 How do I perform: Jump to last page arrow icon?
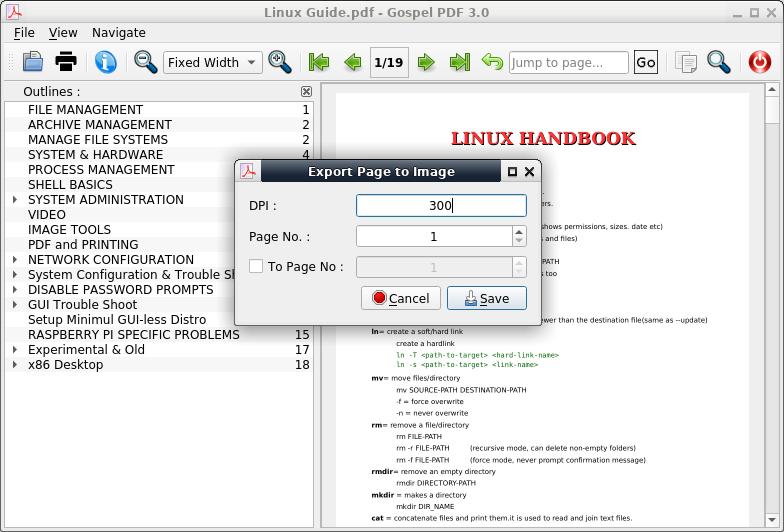460,62
